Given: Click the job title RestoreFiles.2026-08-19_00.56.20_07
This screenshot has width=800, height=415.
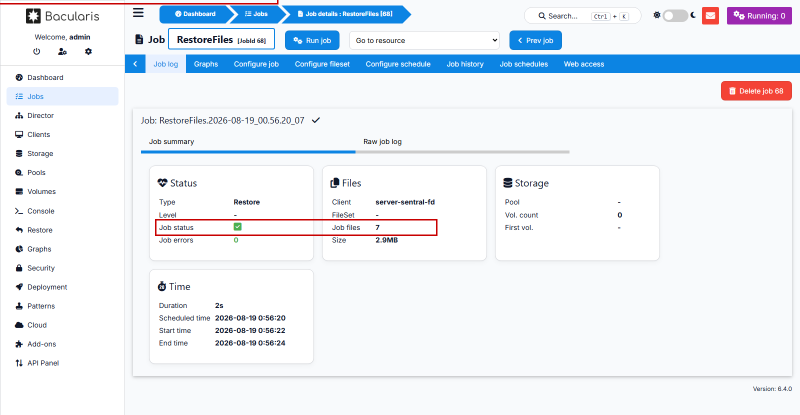Looking at the screenshot, I should click(x=222, y=120).
